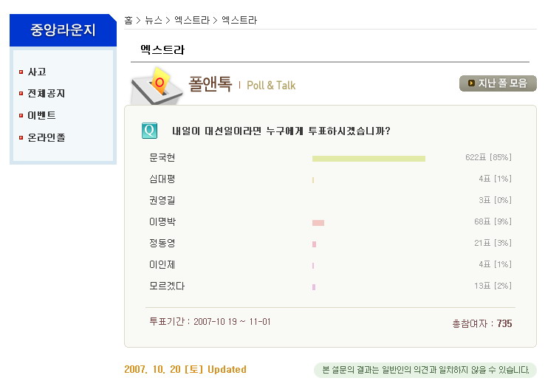Click the red bullet beside 전체공지

click(21, 94)
